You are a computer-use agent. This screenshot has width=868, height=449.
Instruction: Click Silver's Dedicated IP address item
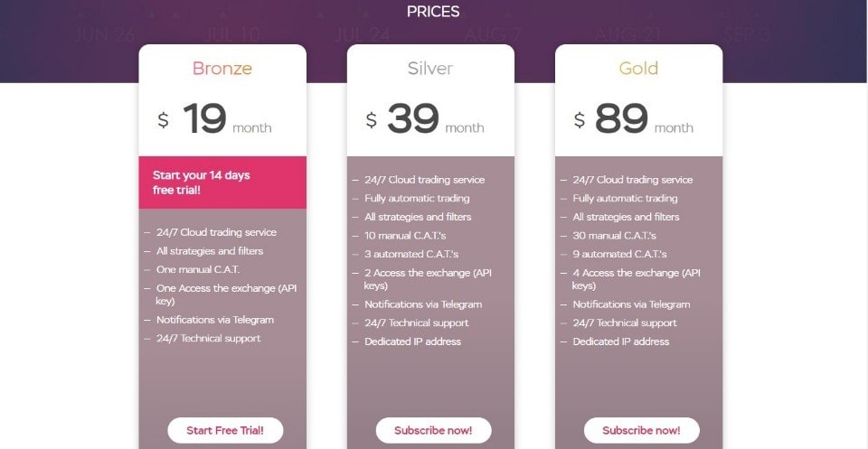point(412,341)
